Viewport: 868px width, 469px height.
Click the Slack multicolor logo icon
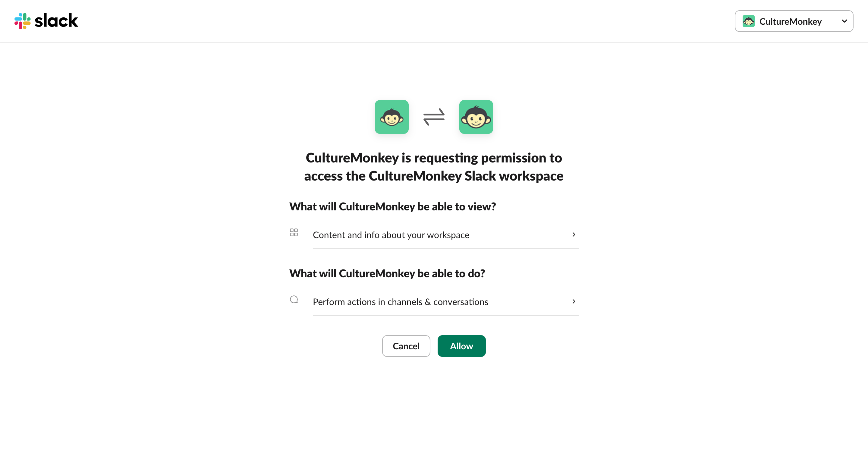click(x=22, y=21)
